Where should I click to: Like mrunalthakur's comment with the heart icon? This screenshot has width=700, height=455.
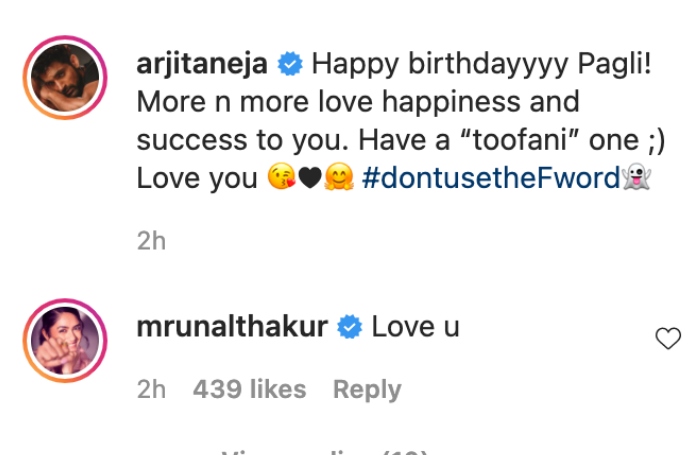click(667, 340)
